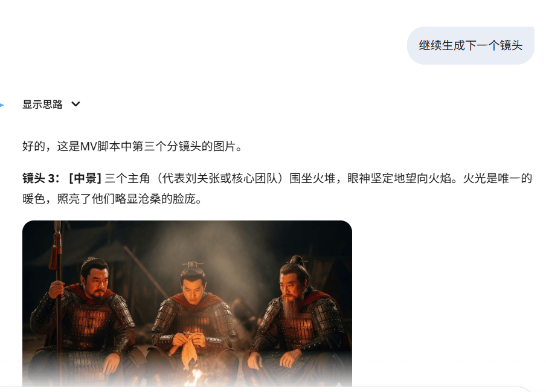Click the cloth held by middle warrior
Image resolution: width=546 pixels, height=392 pixels.
coord(189,349)
